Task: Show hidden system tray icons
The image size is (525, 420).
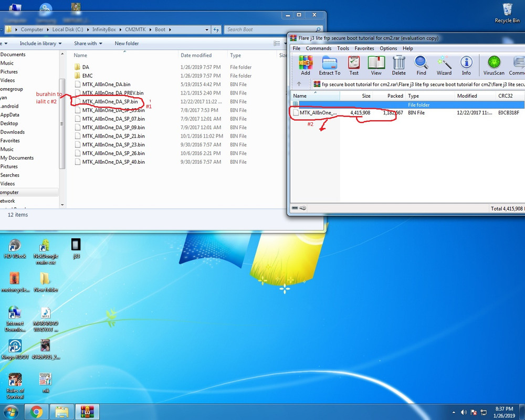Action: click(454, 412)
